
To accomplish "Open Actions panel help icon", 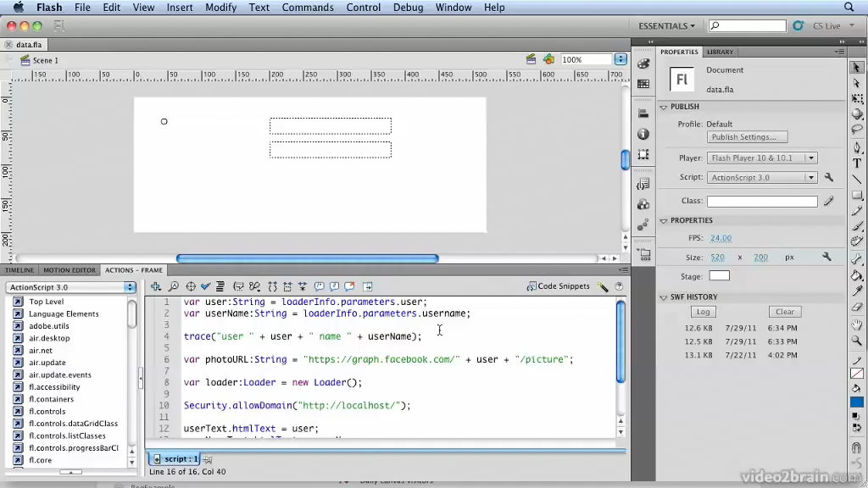I will tap(619, 286).
